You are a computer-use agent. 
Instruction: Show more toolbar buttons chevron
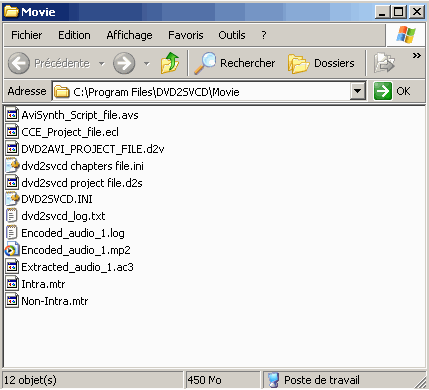(x=417, y=55)
